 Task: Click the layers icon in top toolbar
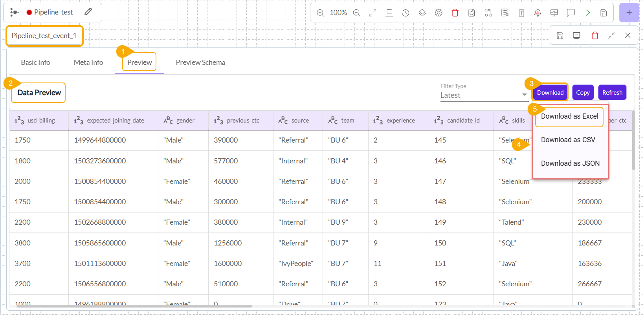pos(422,13)
